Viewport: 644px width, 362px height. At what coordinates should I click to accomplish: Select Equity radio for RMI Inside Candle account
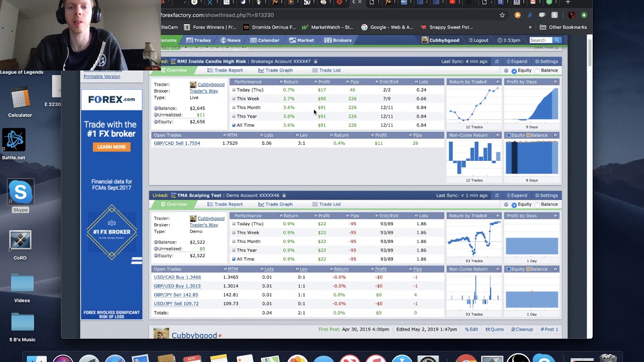[514, 71]
